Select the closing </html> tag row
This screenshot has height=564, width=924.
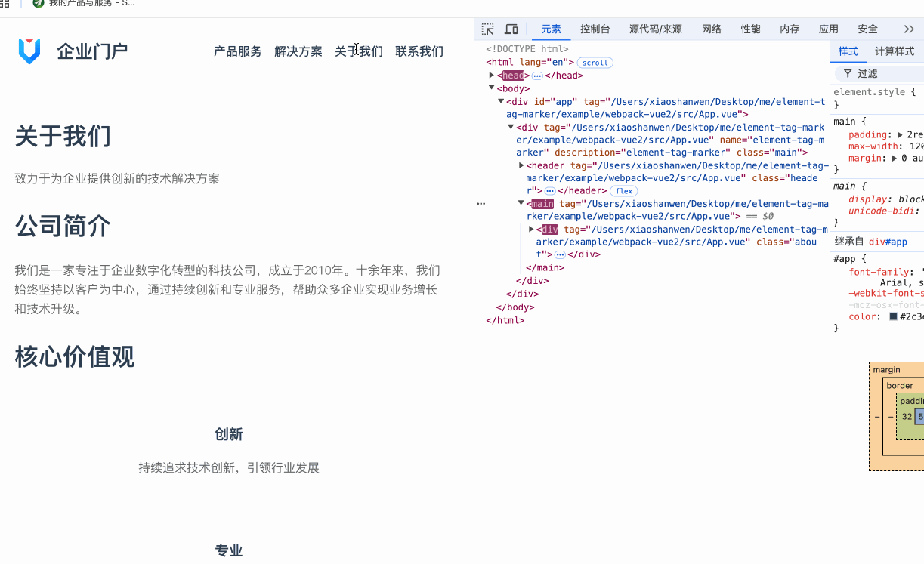point(505,320)
